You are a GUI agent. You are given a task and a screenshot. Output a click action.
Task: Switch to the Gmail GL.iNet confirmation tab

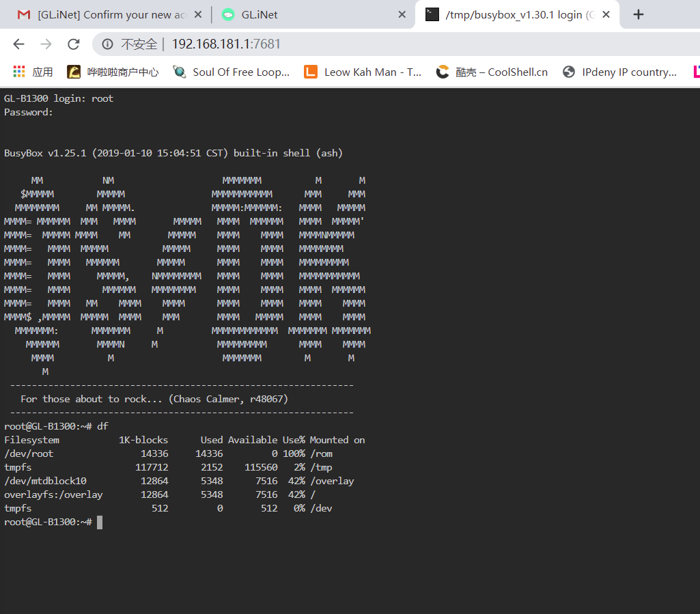109,14
